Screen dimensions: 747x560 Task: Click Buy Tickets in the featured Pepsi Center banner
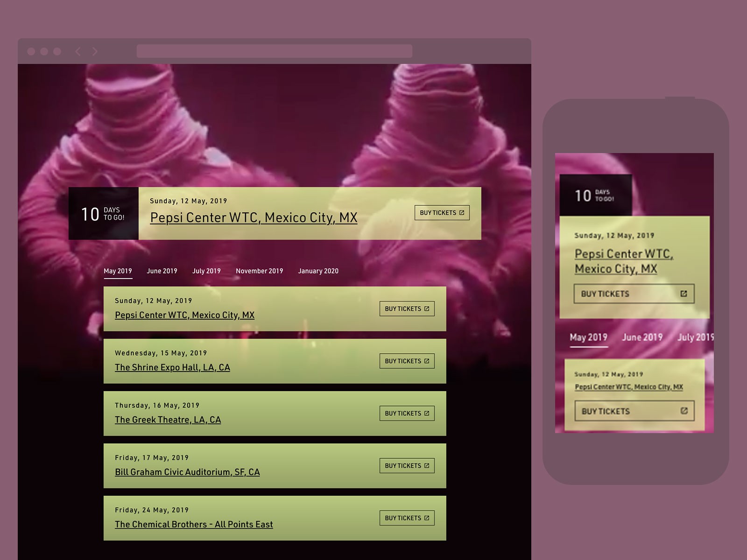pyautogui.click(x=442, y=213)
